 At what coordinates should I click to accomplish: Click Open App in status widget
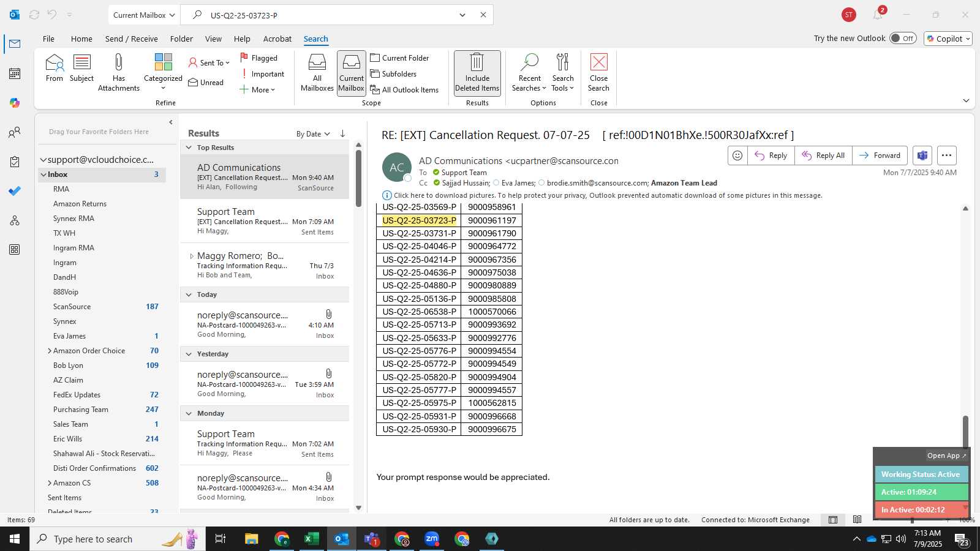pyautogui.click(x=946, y=455)
